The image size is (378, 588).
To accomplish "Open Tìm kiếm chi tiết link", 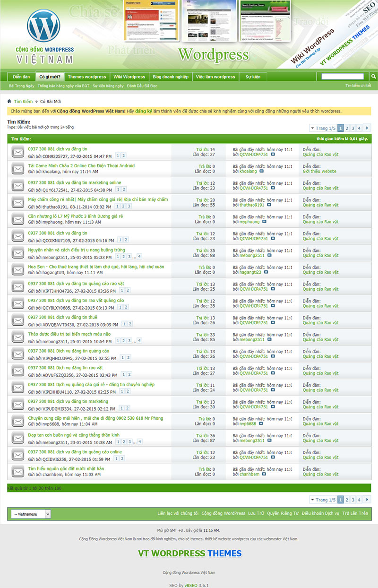I will point(358,86).
